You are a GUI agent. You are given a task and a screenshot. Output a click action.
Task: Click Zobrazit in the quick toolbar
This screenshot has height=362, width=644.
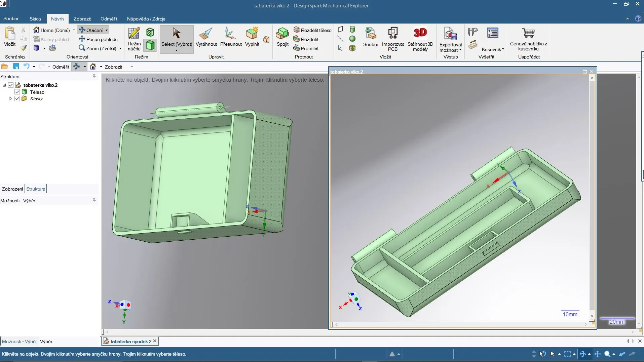point(113,67)
